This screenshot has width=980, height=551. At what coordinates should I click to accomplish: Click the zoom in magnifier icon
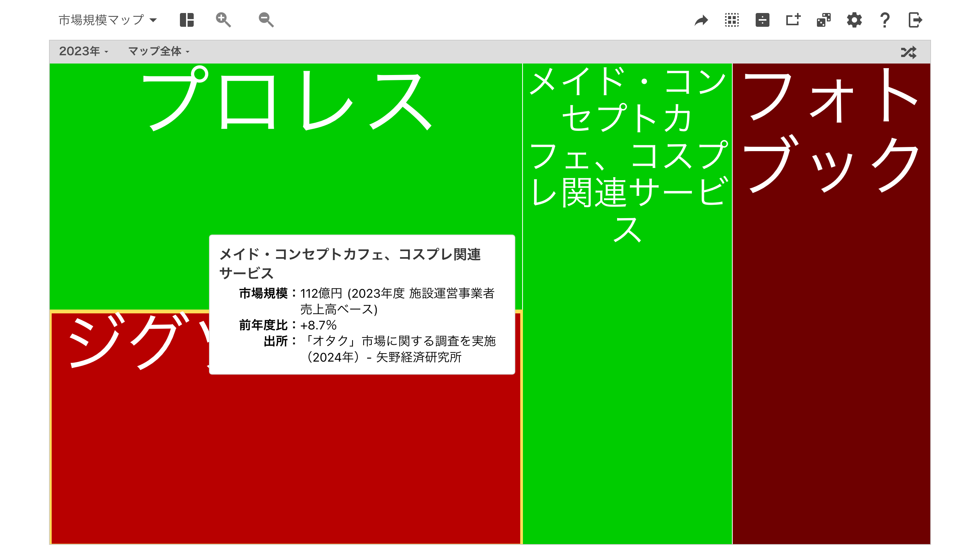click(x=223, y=20)
